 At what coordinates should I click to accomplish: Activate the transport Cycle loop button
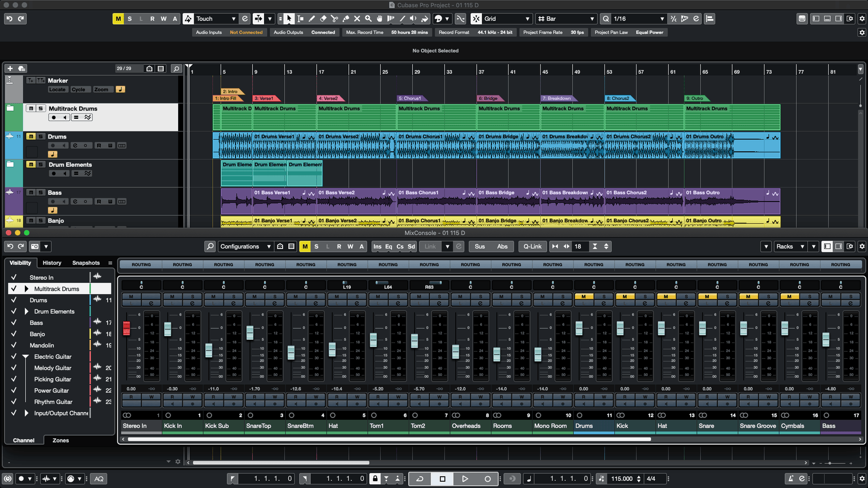tap(420, 479)
